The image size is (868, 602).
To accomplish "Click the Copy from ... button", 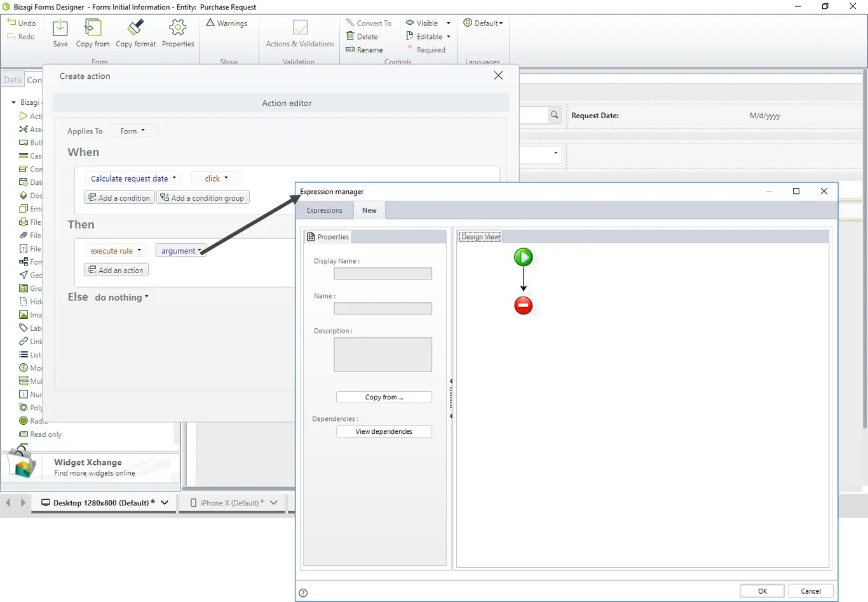I will (384, 397).
